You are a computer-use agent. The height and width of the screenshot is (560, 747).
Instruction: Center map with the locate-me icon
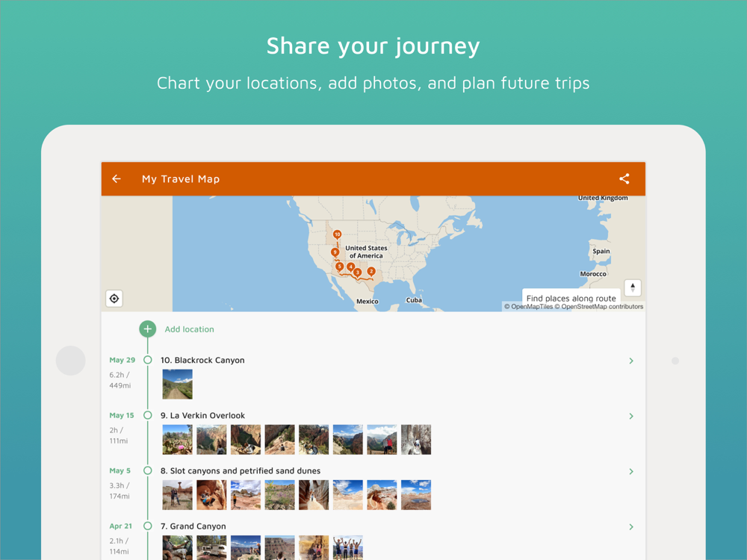[114, 299]
